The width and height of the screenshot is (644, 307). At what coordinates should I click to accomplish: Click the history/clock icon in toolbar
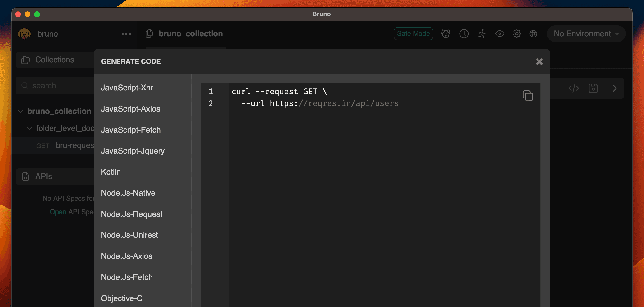(x=464, y=34)
